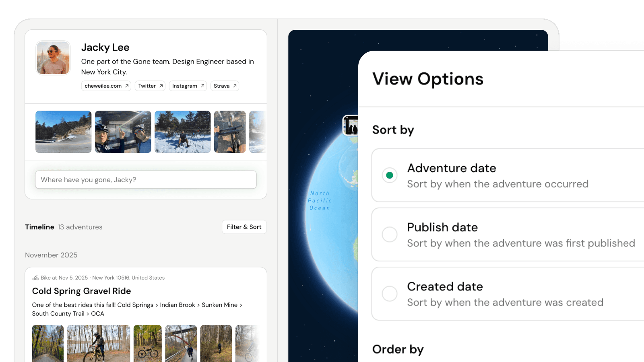Open the cheweilee.com external link
This screenshot has height=362, width=644.
(106, 86)
